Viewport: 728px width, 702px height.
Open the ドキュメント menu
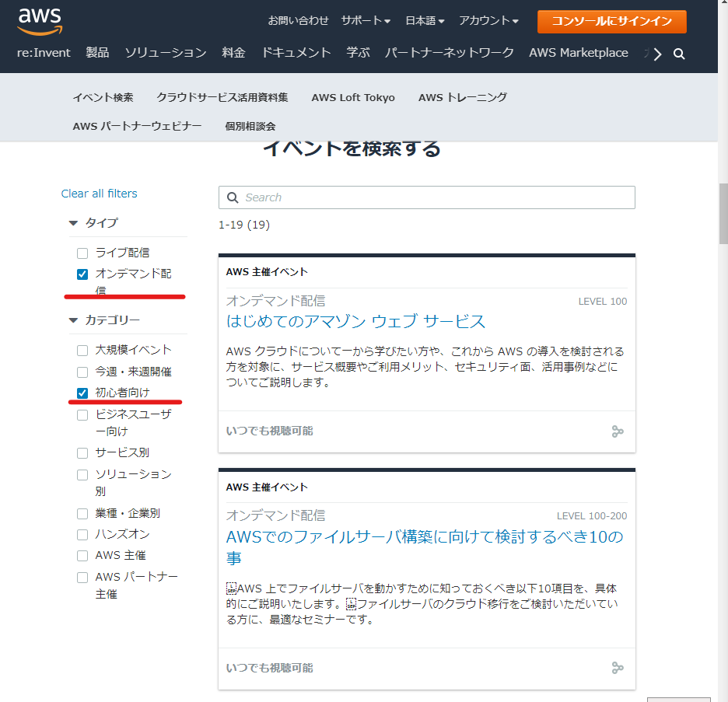click(x=296, y=53)
